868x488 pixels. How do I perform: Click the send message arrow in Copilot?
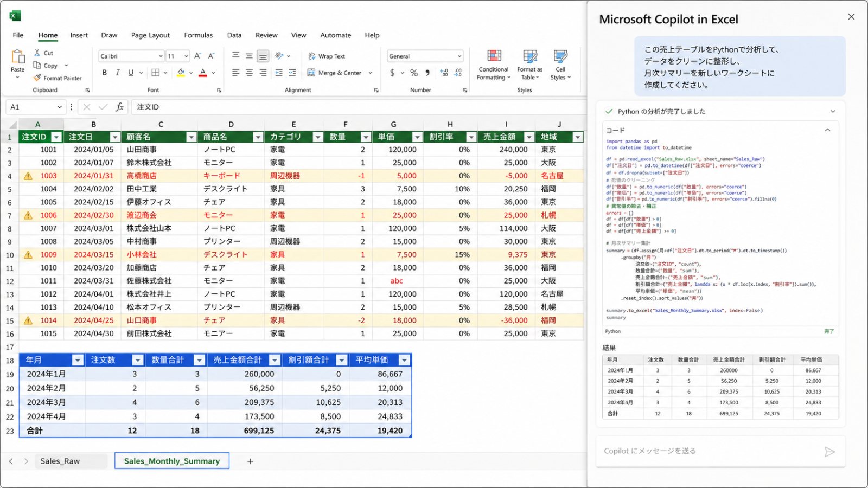(829, 452)
